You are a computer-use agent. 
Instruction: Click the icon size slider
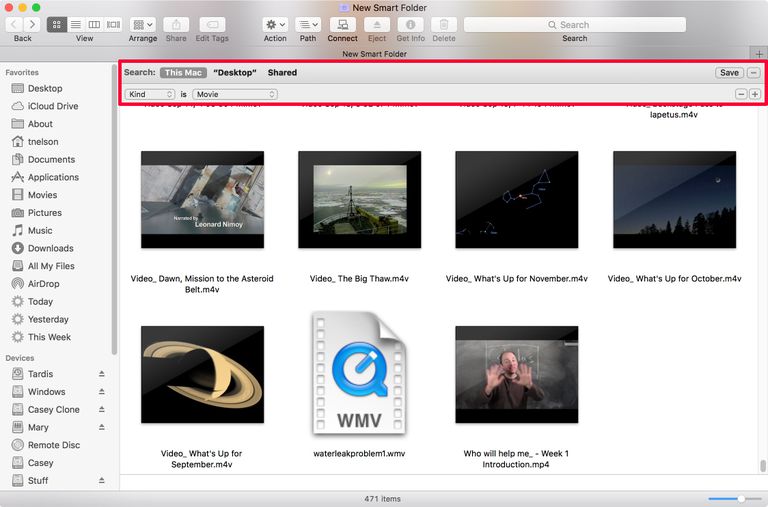click(x=736, y=499)
